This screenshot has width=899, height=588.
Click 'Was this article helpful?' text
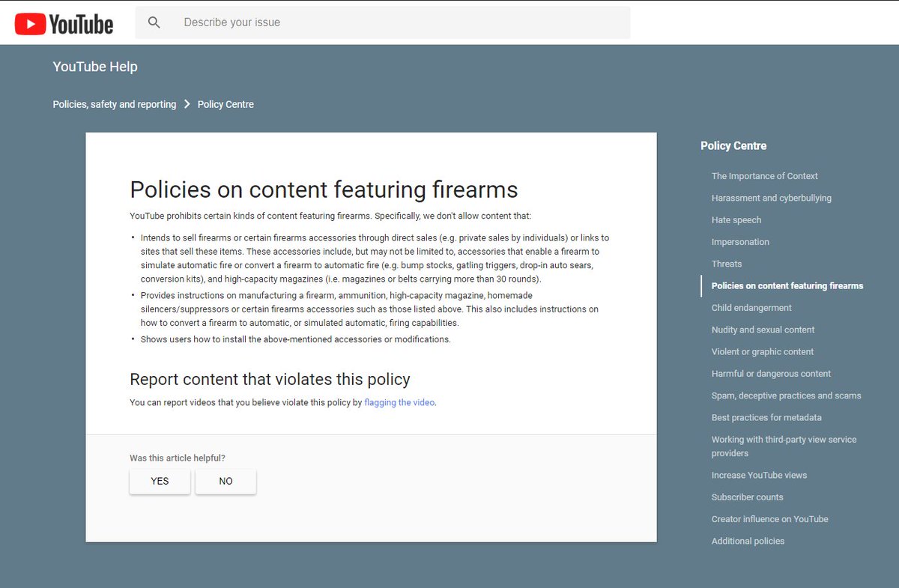pos(178,458)
